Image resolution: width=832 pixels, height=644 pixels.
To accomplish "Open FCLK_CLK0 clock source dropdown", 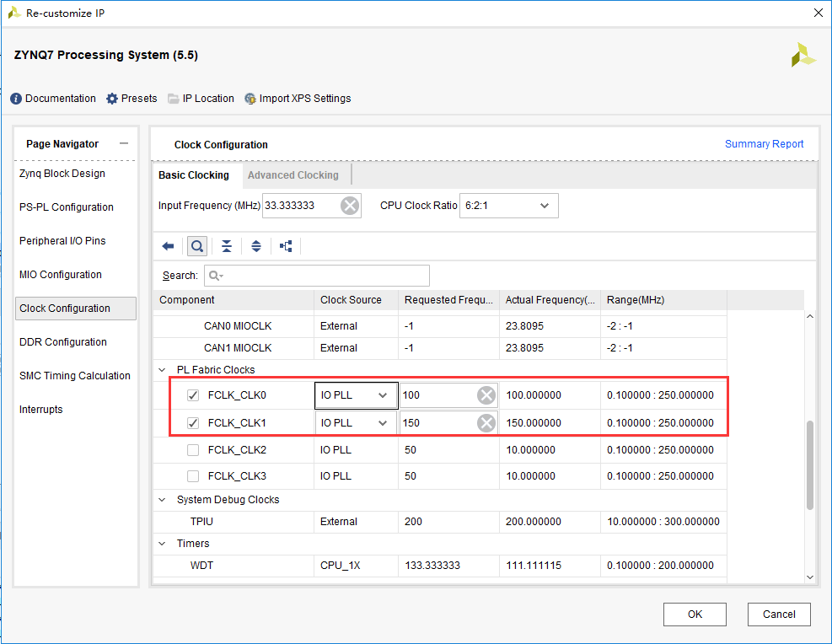I will (356, 395).
